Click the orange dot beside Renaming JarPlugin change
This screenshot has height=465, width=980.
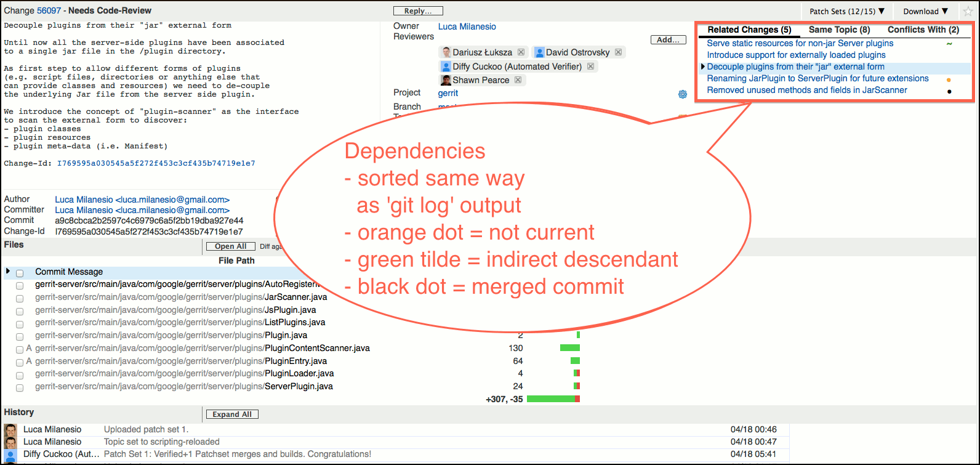click(949, 79)
